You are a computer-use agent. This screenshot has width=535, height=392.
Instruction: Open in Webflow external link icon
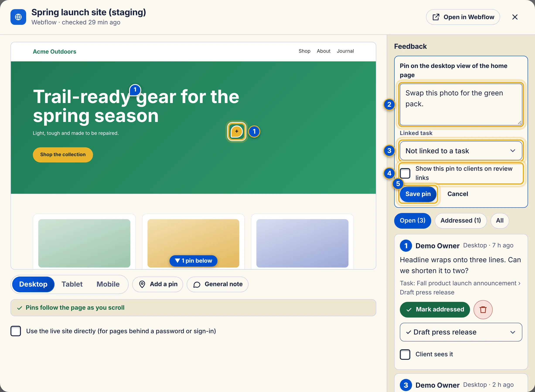(436, 17)
